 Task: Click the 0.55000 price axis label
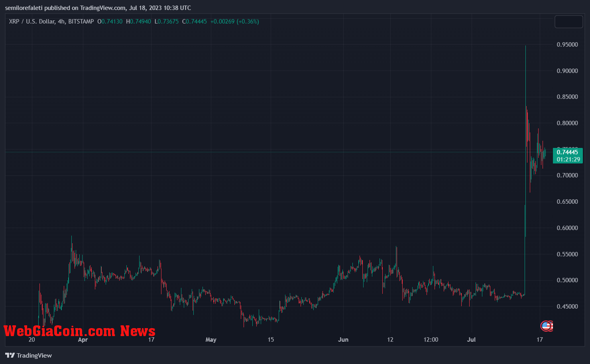click(567, 254)
